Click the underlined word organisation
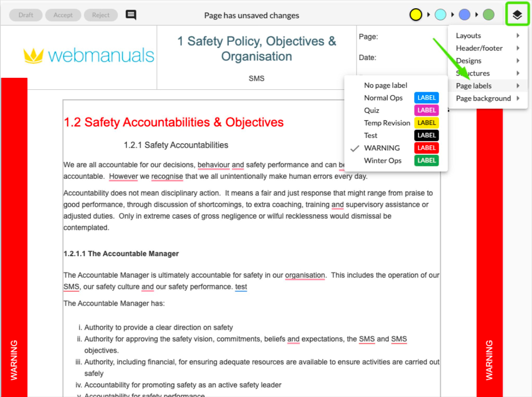The width and height of the screenshot is (532, 397). pyautogui.click(x=305, y=275)
